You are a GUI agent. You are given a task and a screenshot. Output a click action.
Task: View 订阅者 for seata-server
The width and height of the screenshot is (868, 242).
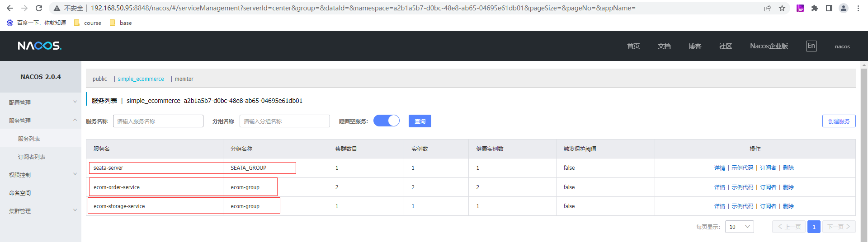[x=768, y=168]
